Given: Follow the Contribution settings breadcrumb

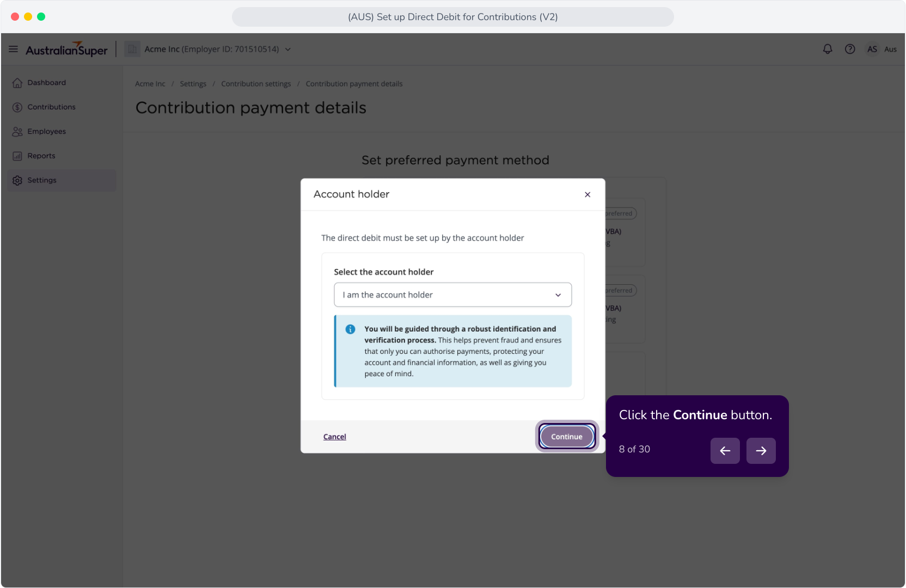Looking at the screenshot, I should 256,84.
